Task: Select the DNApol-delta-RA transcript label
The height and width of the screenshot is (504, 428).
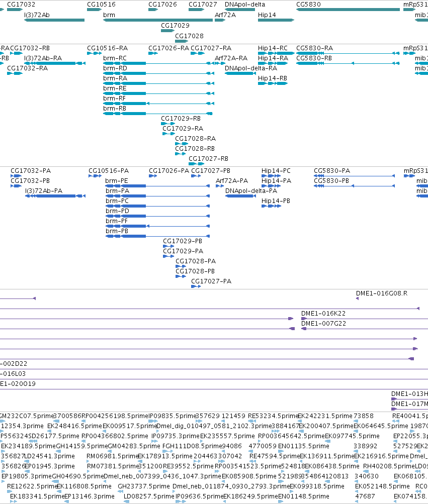Action: 250,68
